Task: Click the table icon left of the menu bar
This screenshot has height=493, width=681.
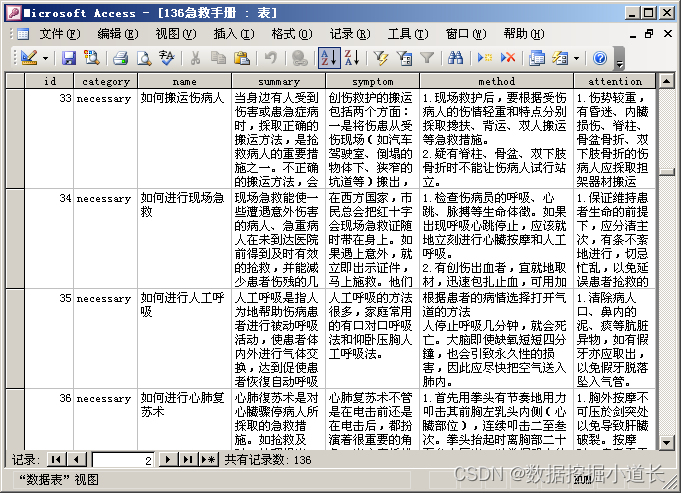Action: [23, 34]
